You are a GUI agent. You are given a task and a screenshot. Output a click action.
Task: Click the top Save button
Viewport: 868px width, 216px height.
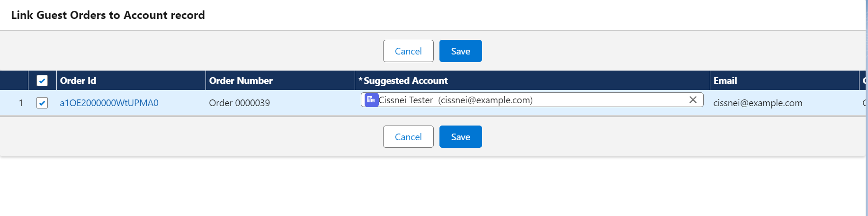(x=460, y=51)
